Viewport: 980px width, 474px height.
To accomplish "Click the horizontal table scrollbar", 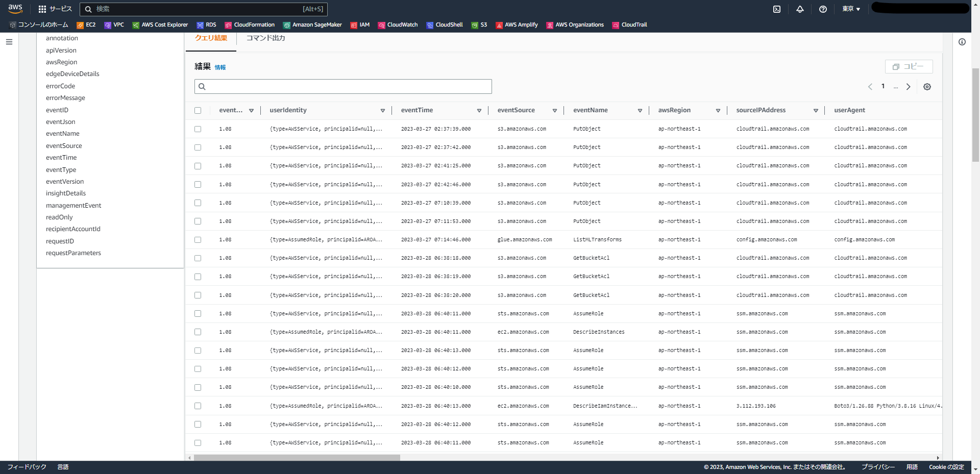I will (297, 458).
